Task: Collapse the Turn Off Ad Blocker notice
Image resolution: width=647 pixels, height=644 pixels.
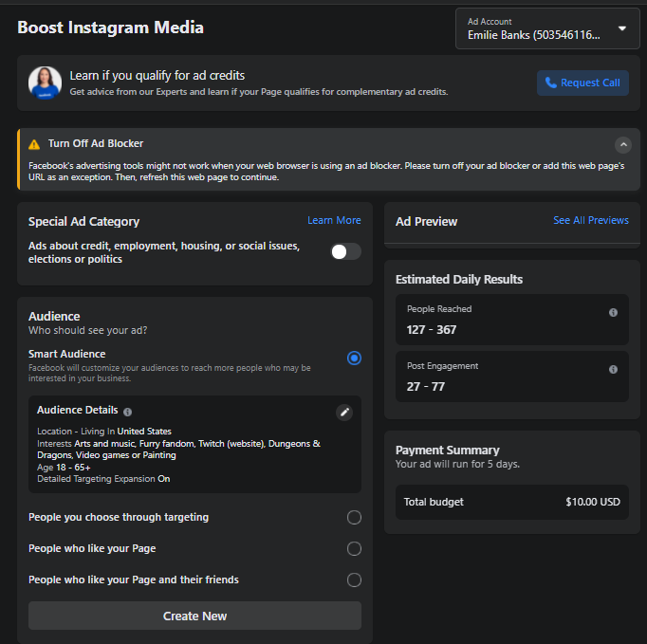Action: [623, 145]
